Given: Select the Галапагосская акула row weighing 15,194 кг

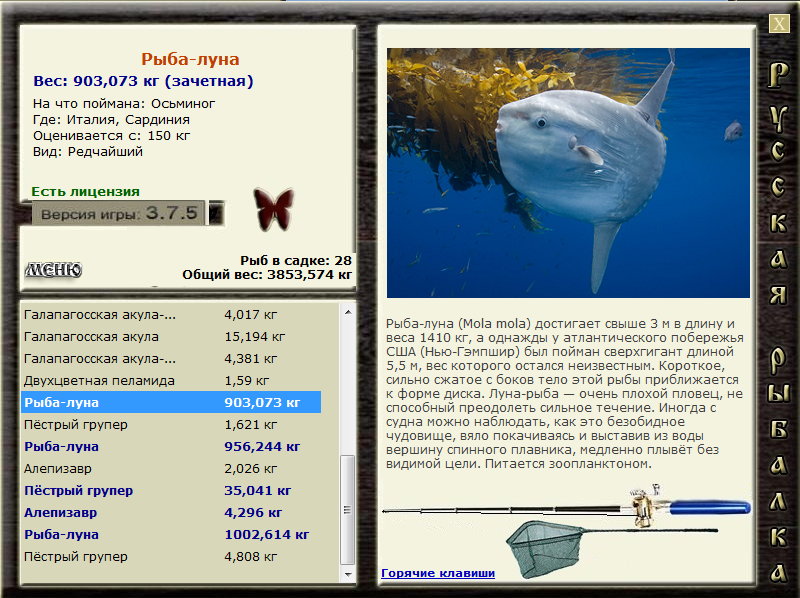Looking at the screenshot, I should click(x=172, y=337).
